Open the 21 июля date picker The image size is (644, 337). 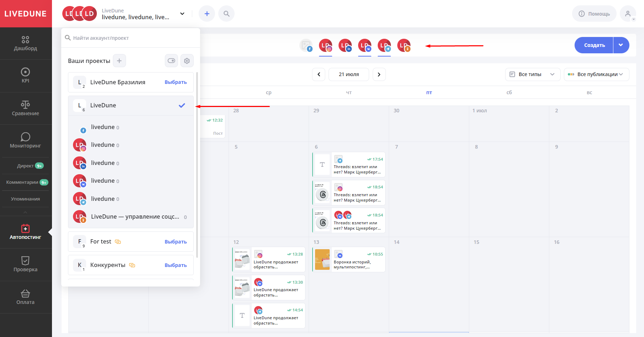coord(349,74)
